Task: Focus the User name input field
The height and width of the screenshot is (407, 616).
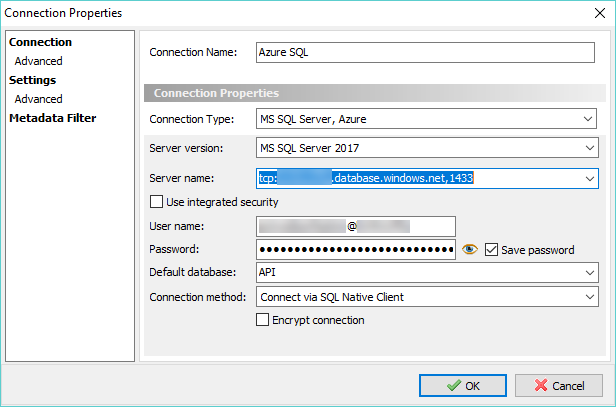Action: point(355,226)
